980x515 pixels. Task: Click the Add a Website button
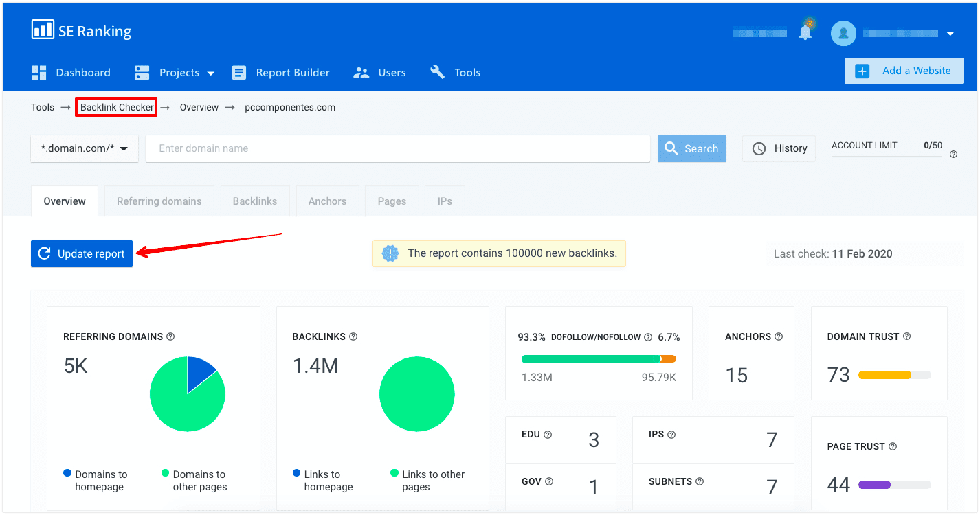click(x=904, y=71)
